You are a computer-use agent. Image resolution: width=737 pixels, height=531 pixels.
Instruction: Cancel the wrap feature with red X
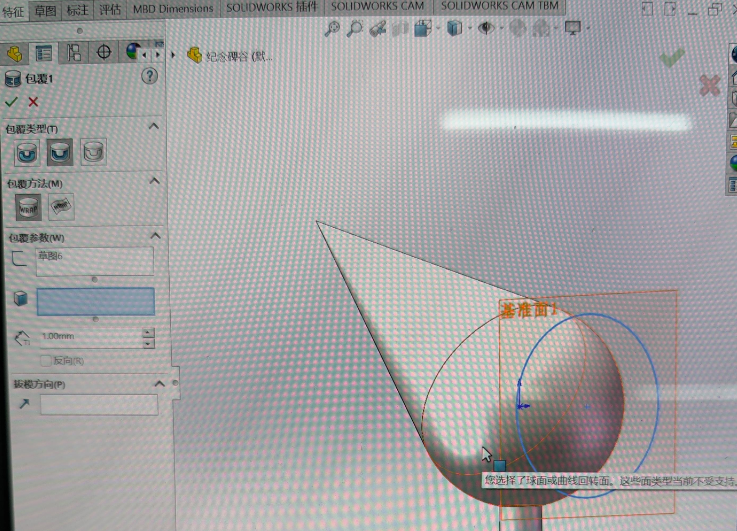33,102
